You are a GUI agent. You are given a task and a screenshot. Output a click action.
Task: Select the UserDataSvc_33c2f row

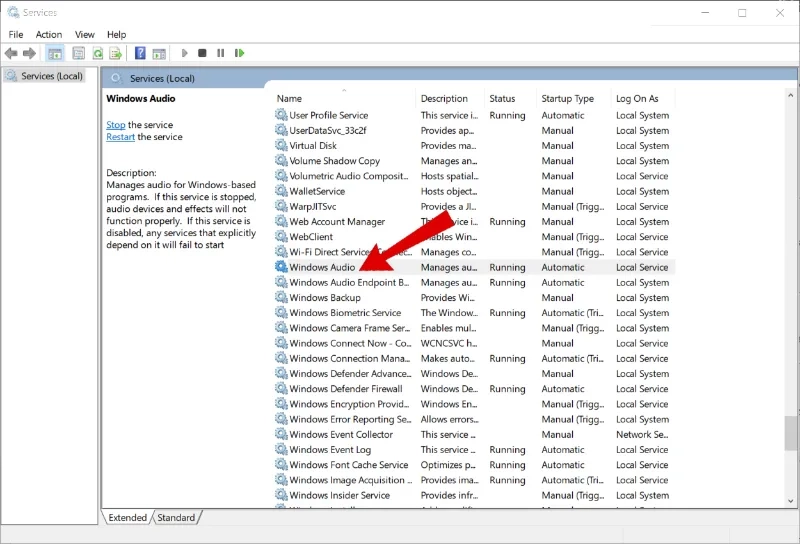tap(474, 131)
